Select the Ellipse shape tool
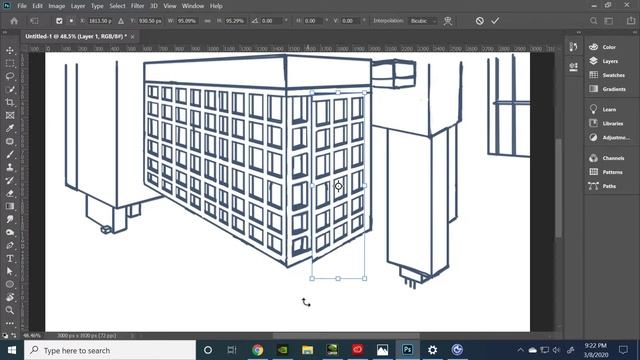This screenshot has width=640, height=360. pyautogui.click(x=10, y=284)
